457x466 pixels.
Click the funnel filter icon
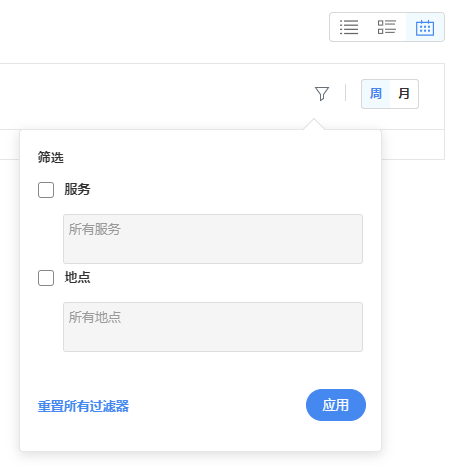(322, 94)
